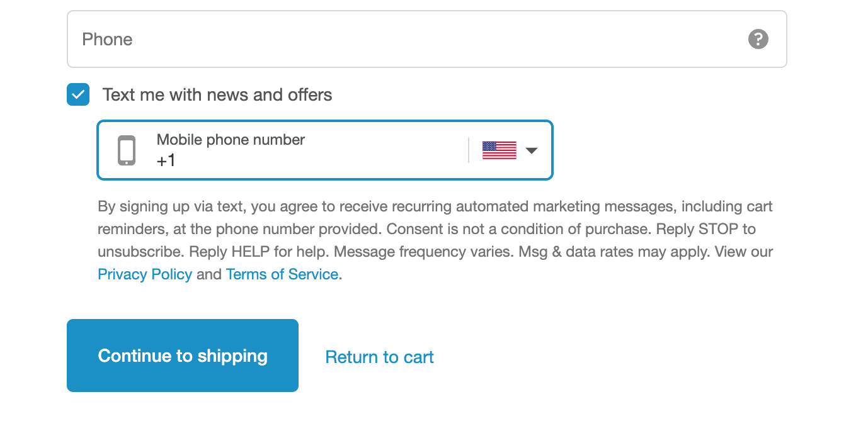The image size is (868, 448).
Task: Click the SMS consent disclaimer paragraph
Action: (435, 240)
